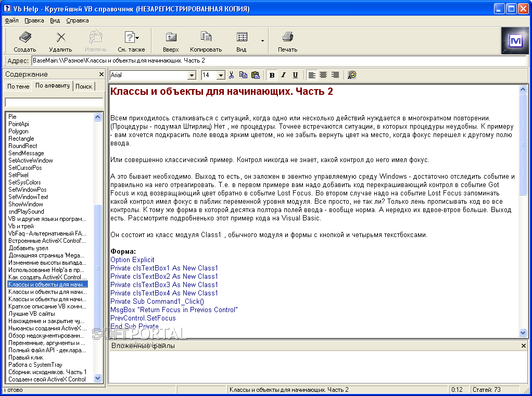This screenshot has width=532, height=396.
Task: Center-align the text
Action: 323,75
